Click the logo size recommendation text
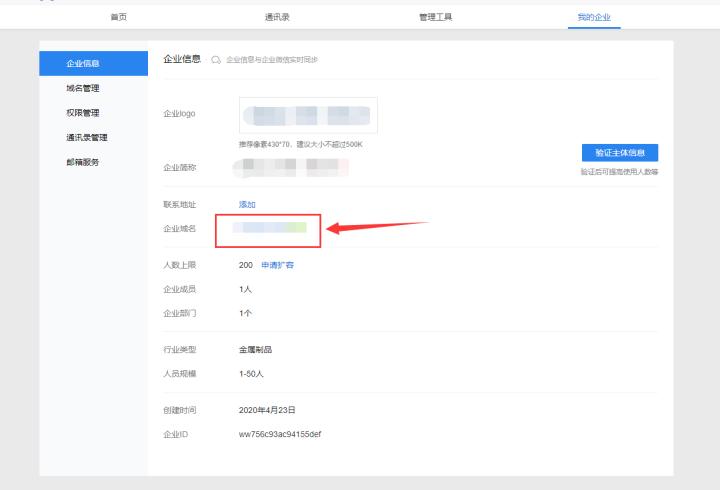The height and width of the screenshot is (490, 720). [x=301, y=144]
